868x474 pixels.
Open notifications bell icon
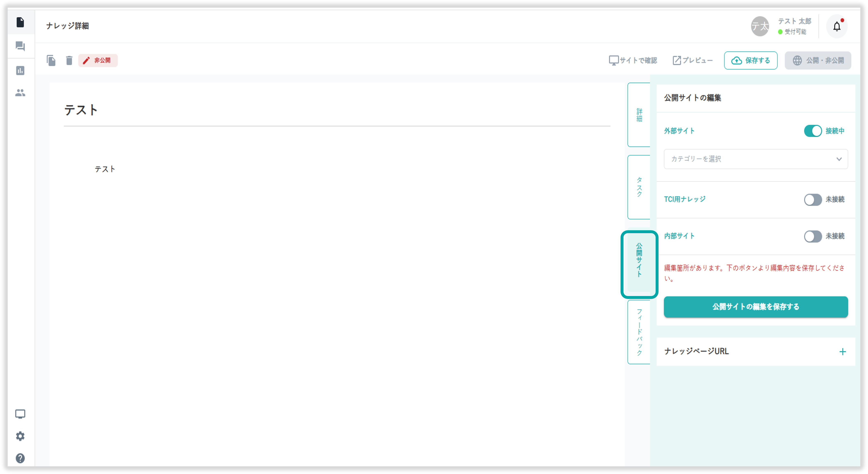tap(837, 26)
